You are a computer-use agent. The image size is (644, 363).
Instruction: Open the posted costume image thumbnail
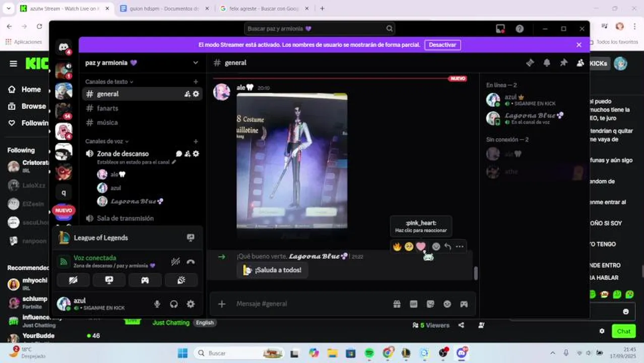[x=292, y=161]
